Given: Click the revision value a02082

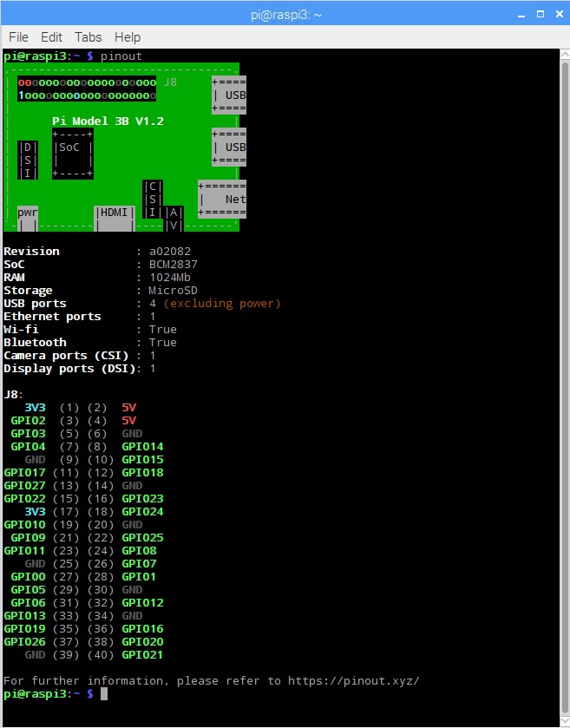Looking at the screenshot, I should pyautogui.click(x=170, y=251).
